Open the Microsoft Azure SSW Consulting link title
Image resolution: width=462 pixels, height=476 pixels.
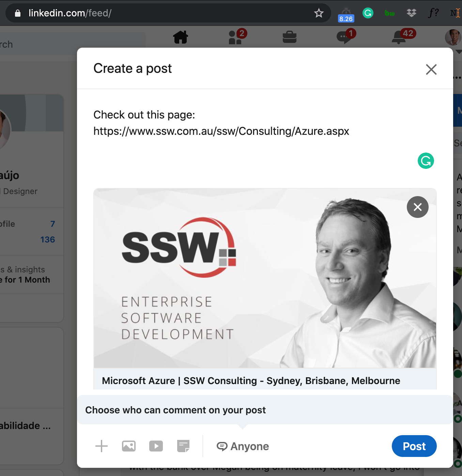coord(251,381)
